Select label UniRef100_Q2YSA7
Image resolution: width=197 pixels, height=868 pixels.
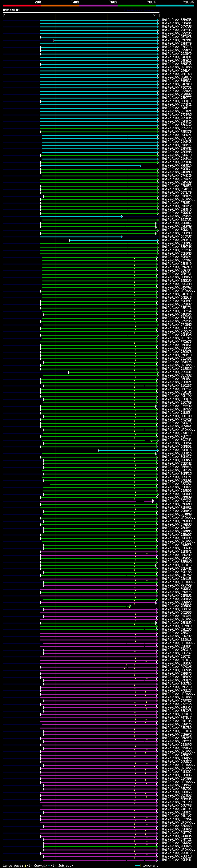tap(177, 260)
